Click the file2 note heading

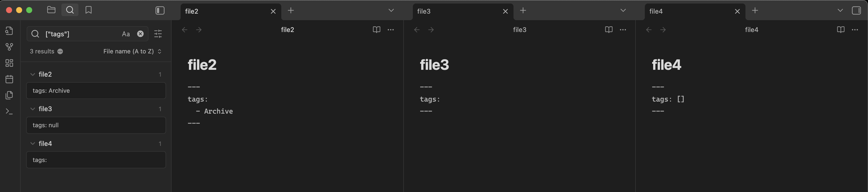202,65
